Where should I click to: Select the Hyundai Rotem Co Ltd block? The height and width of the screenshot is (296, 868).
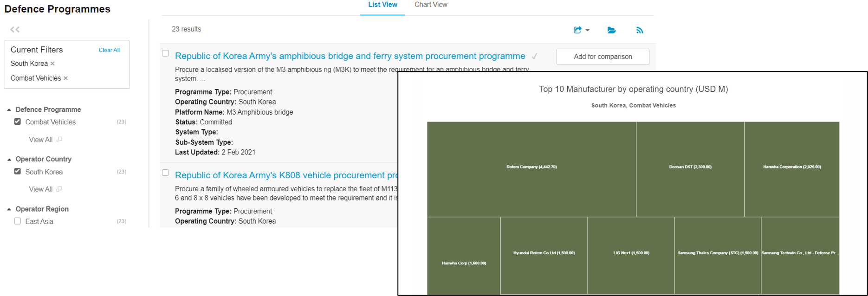tap(544, 256)
